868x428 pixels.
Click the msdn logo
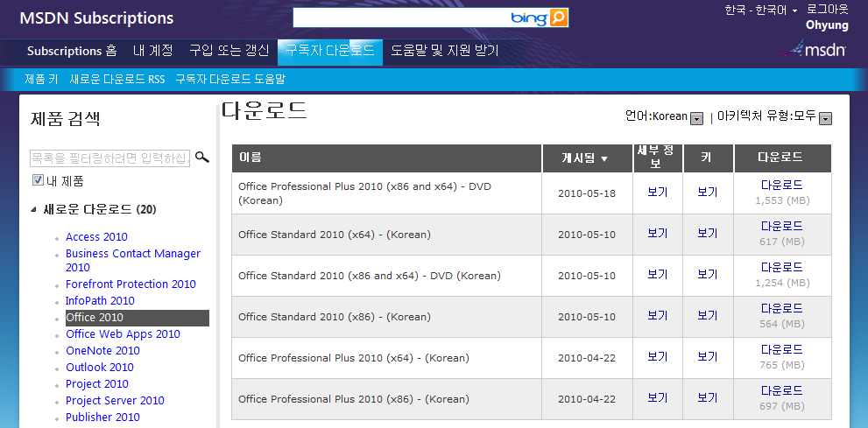(x=814, y=49)
